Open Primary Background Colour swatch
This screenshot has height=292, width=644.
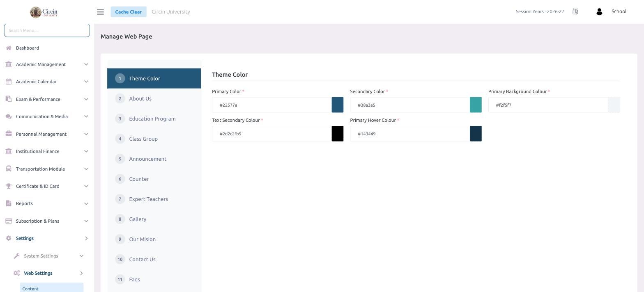click(x=614, y=105)
